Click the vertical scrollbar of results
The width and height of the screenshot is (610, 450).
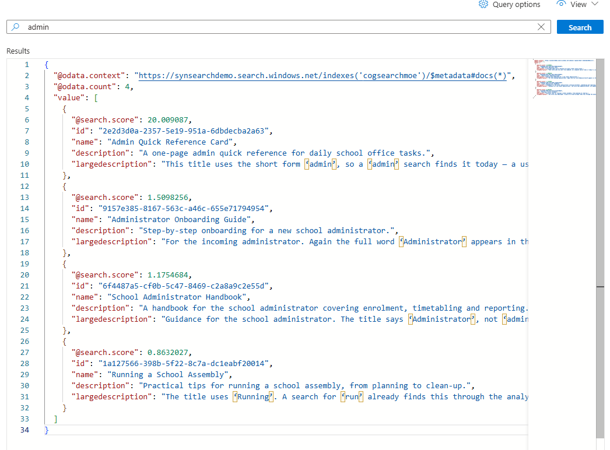pyautogui.click(x=600, y=249)
